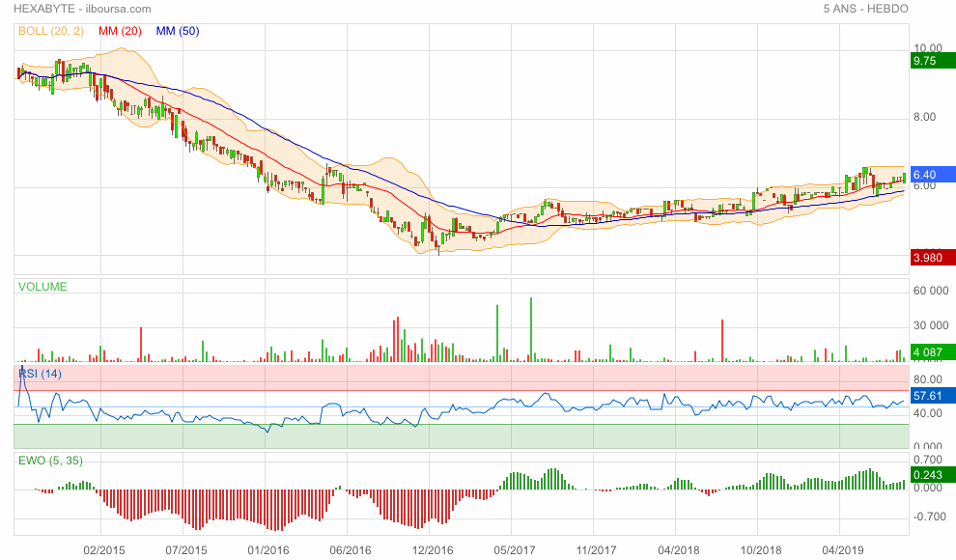Viewport: 956px width, 560px height.
Task: Click the red 3.980 low price tag
Action: pos(933,258)
